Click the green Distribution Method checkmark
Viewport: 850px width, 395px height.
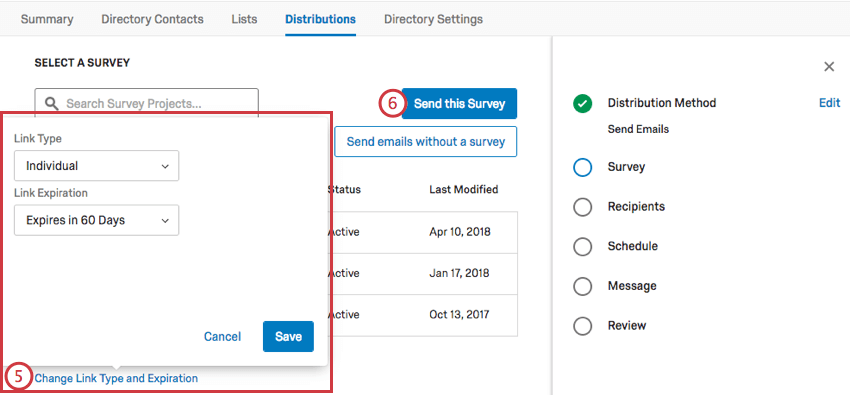point(582,103)
